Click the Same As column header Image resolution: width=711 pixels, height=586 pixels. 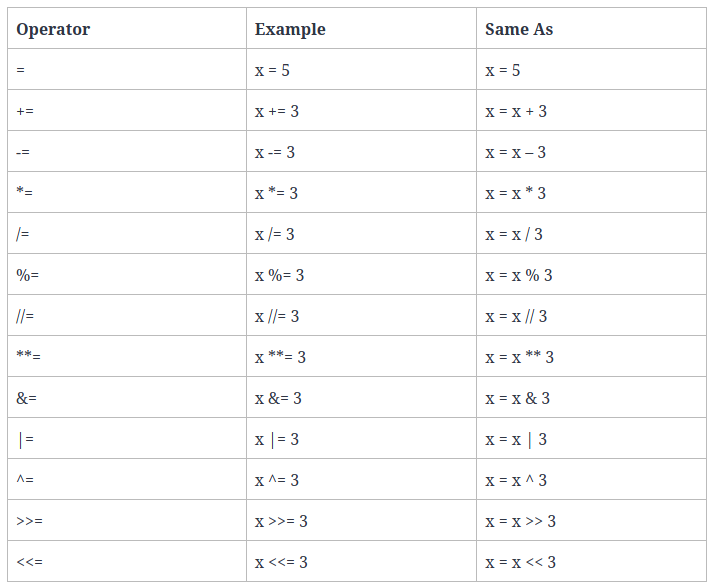pyautogui.click(x=519, y=29)
